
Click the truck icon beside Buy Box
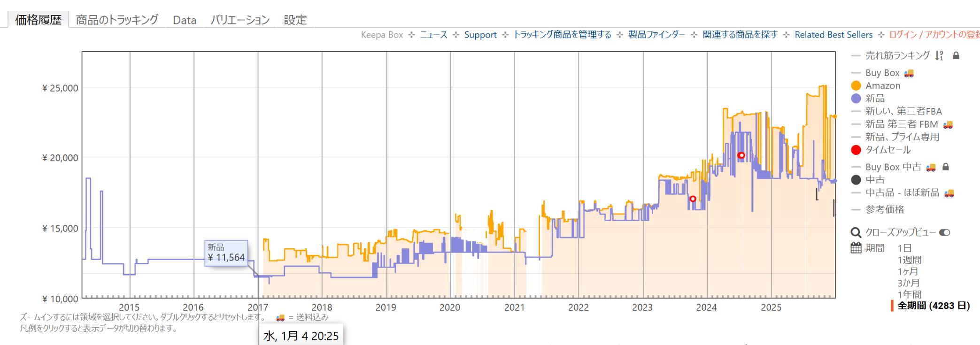909,73
